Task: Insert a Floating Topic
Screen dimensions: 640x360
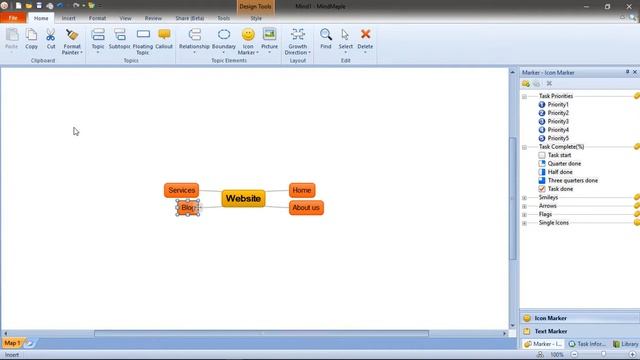Action: click(x=143, y=35)
